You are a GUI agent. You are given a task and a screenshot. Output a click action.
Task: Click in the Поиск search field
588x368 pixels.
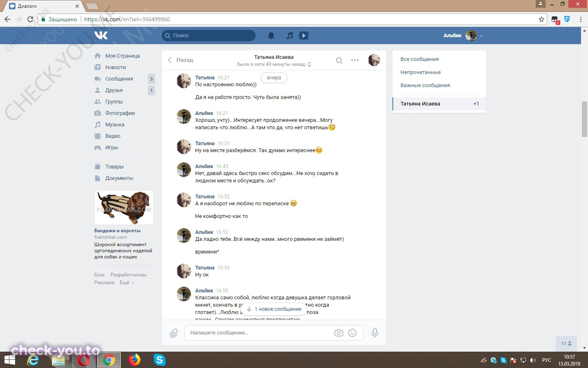click(x=209, y=36)
